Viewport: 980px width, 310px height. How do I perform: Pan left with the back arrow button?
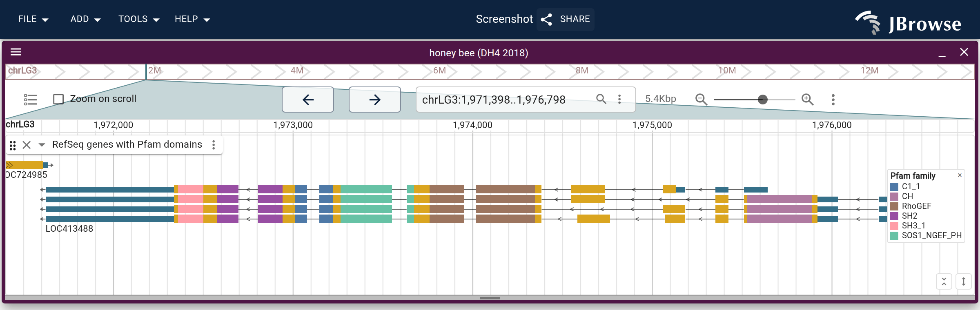click(308, 100)
